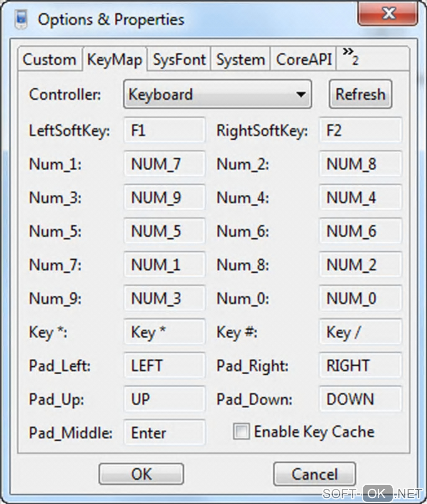The height and width of the screenshot is (504, 427).
Task: Select the RightSoftKey F2 field
Action: (x=360, y=130)
